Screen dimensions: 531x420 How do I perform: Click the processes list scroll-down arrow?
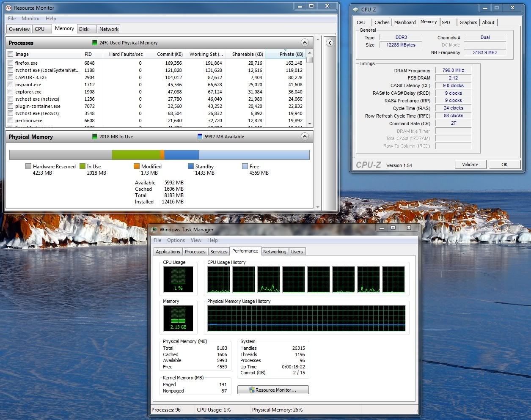310,124
